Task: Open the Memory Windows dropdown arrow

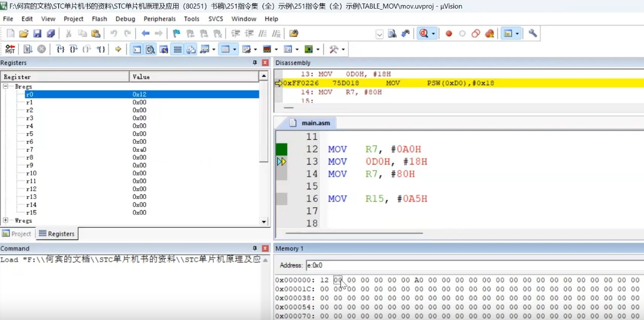Action: (x=235, y=50)
